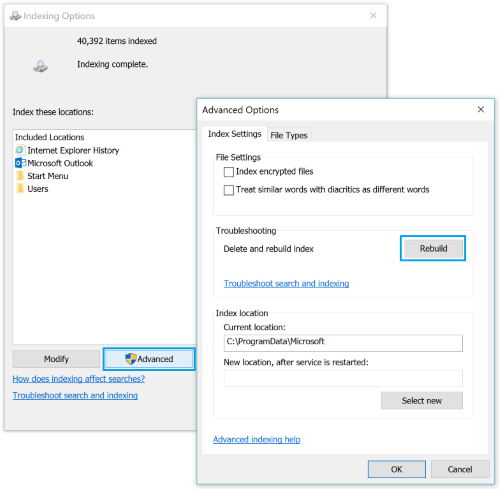Click the shield icon on Advanced button

pos(131,359)
